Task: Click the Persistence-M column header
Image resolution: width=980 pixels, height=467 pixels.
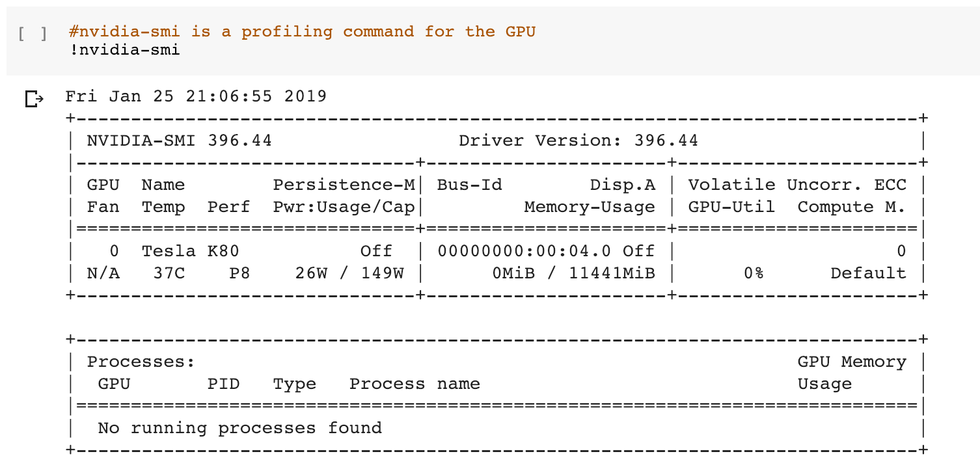Action: coord(344,185)
